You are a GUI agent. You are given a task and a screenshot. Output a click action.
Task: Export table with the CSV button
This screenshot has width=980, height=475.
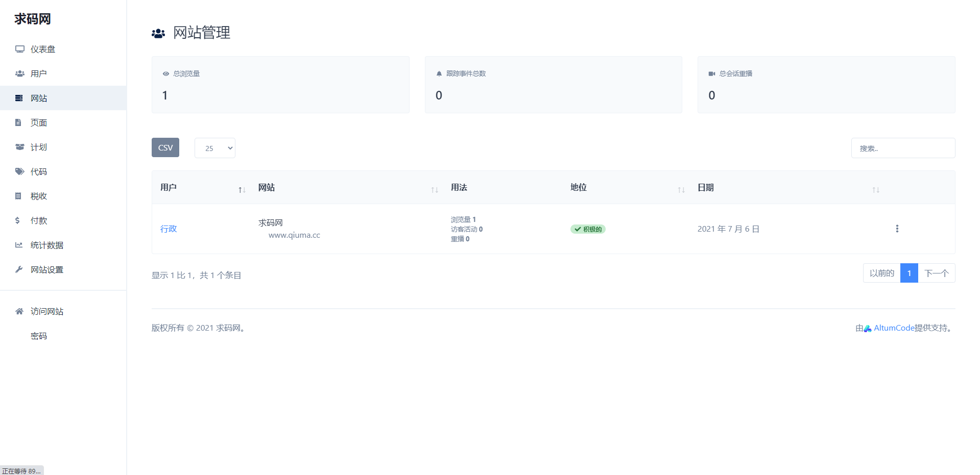(165, 147)
